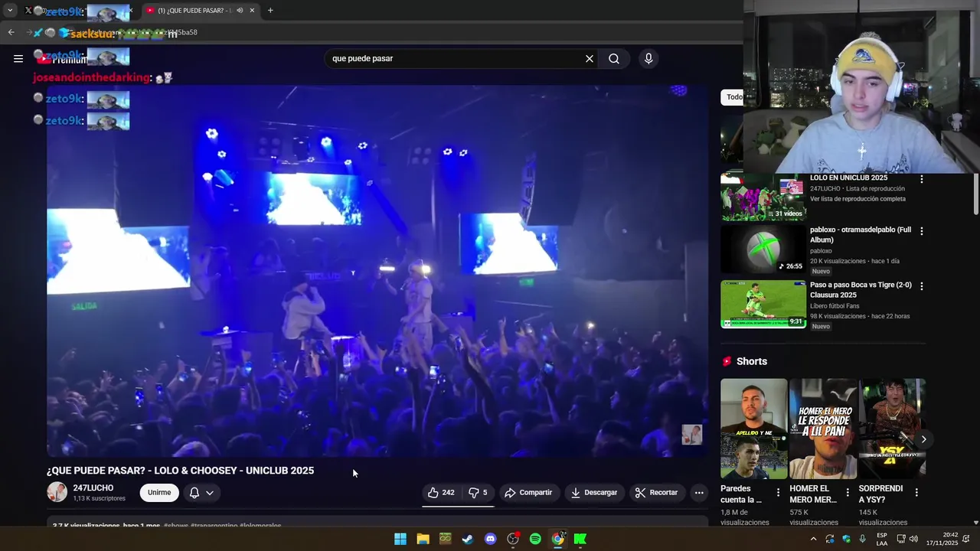The image size is (980, 551).
Task: Open the tab search dropdown arrow
Action: [10, 10]
